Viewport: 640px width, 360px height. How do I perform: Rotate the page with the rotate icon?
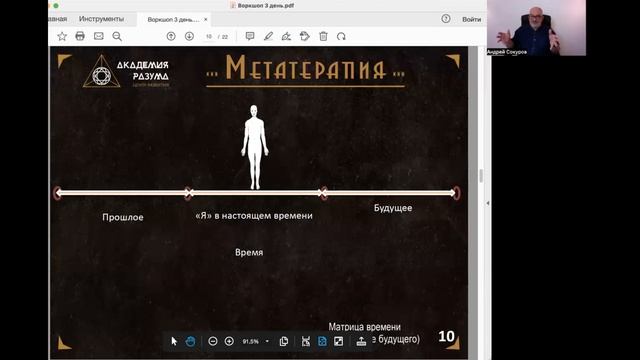click(341, 37)
